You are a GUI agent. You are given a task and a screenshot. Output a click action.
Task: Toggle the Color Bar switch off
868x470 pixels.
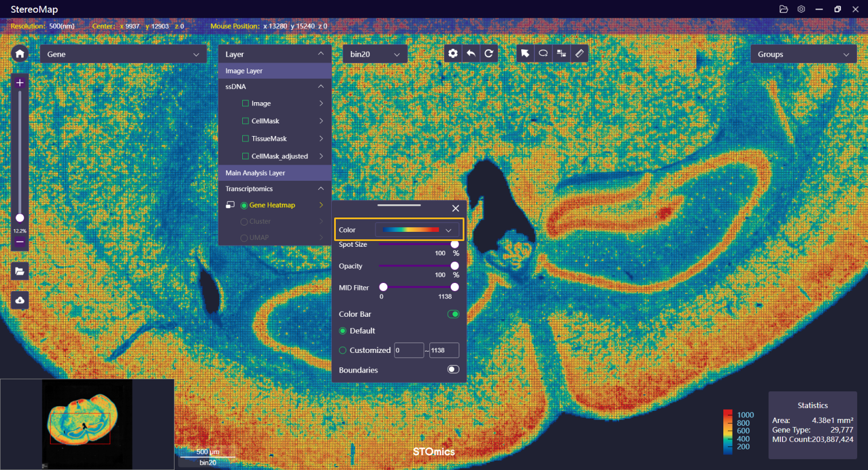tap(453, 314)
